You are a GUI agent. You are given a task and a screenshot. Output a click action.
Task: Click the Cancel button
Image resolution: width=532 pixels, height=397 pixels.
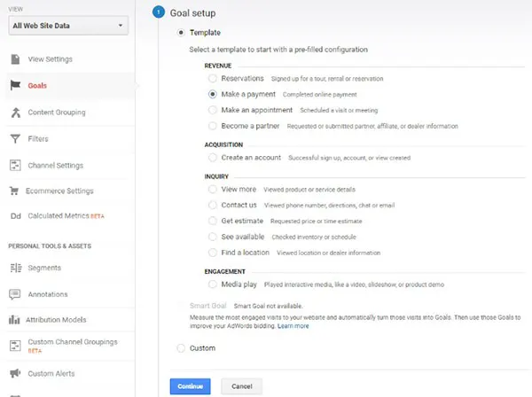click(241, 386)
